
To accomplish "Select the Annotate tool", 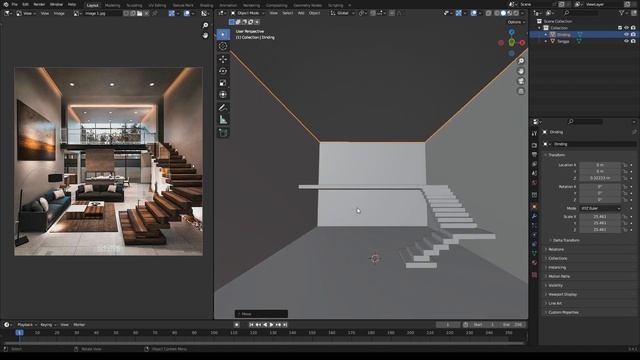I will (x=223, y=108).
